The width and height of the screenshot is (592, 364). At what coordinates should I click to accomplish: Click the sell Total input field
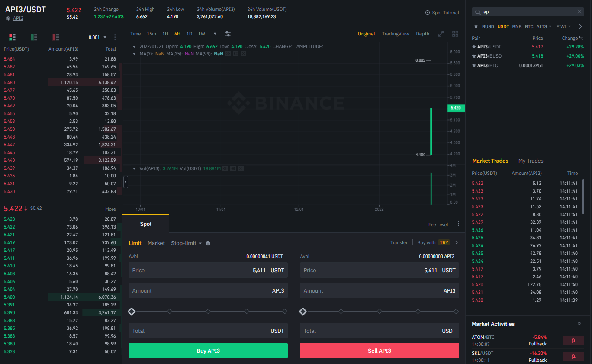point(380,331)
